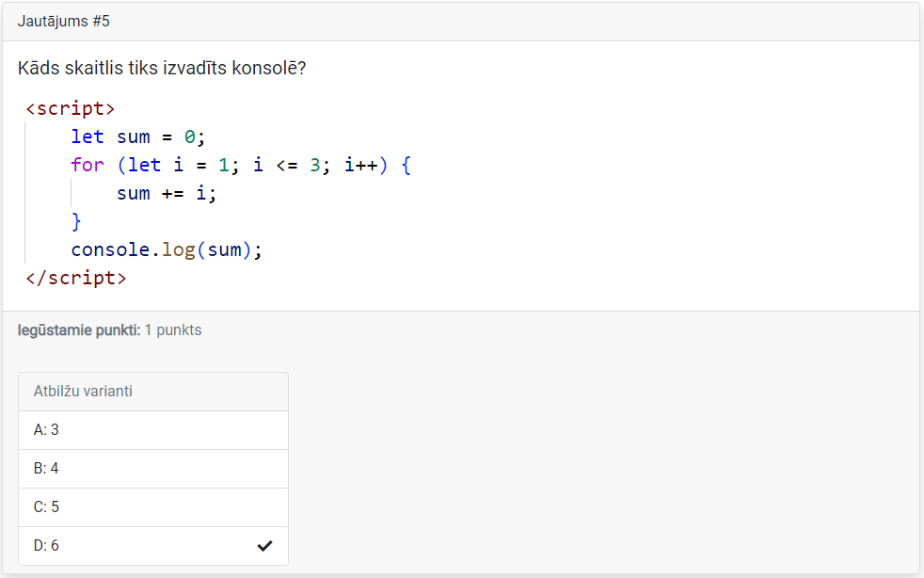Image resolution: width=924 pixels, height=578 pixels.
Task: Click the 1 punkts value text
Action: tap(173, 330)
